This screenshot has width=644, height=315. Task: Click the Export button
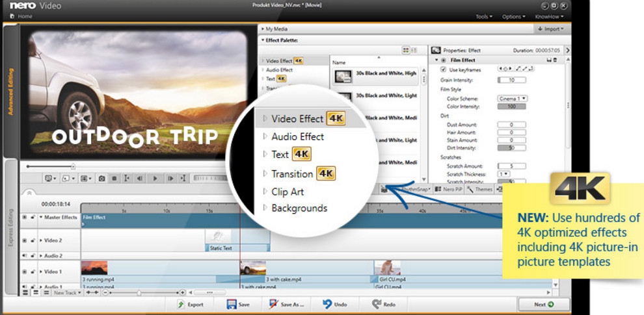tap(190, 305)
